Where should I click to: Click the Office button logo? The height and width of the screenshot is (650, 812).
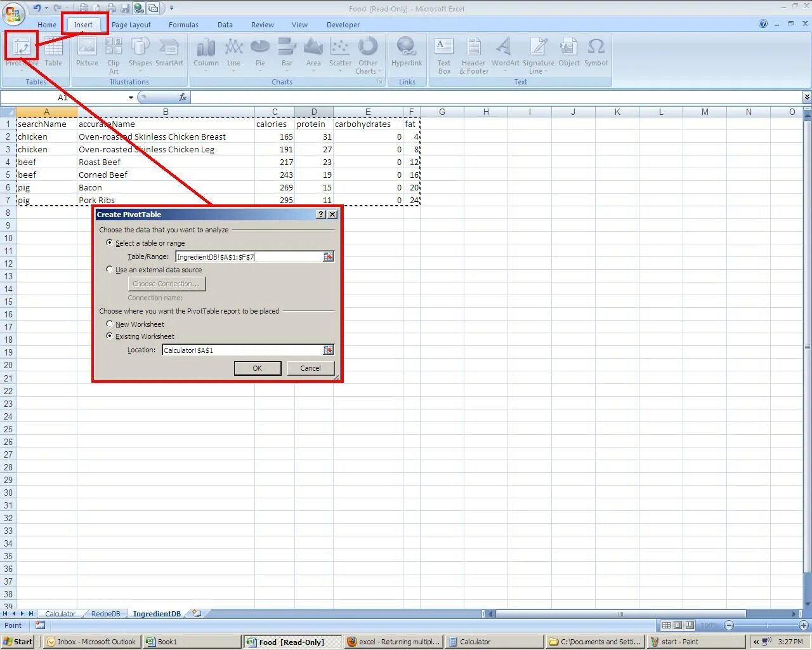[13, 13]
